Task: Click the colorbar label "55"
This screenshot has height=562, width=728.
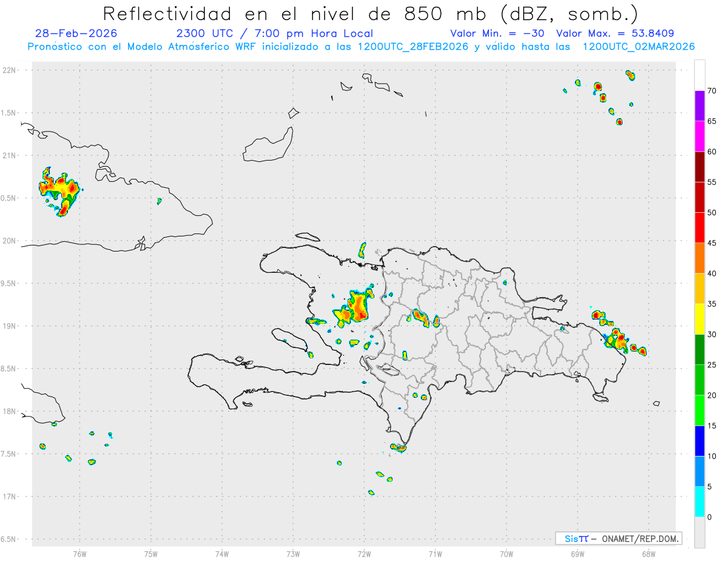Action: pos(712,182)
